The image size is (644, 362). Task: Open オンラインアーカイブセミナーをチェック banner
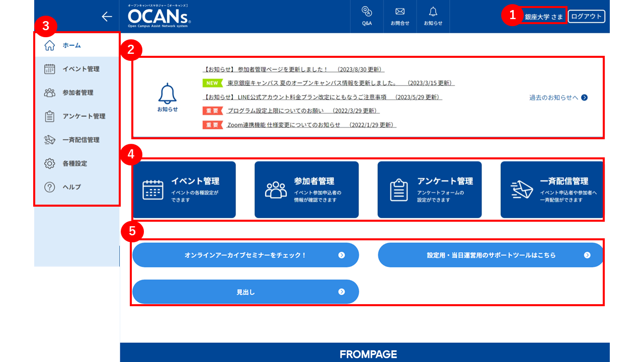[246, 255]
